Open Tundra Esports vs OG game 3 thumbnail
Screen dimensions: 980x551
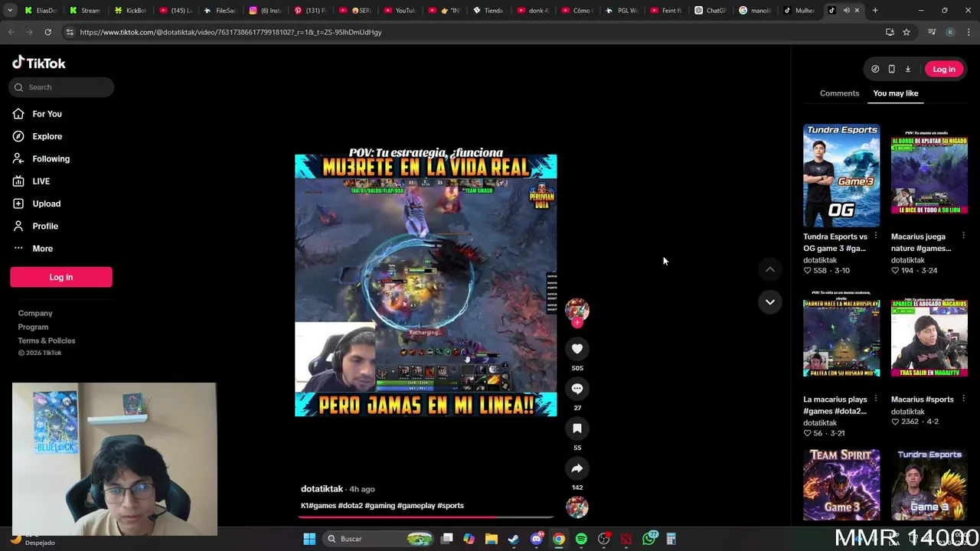click(x=841, y=176)
